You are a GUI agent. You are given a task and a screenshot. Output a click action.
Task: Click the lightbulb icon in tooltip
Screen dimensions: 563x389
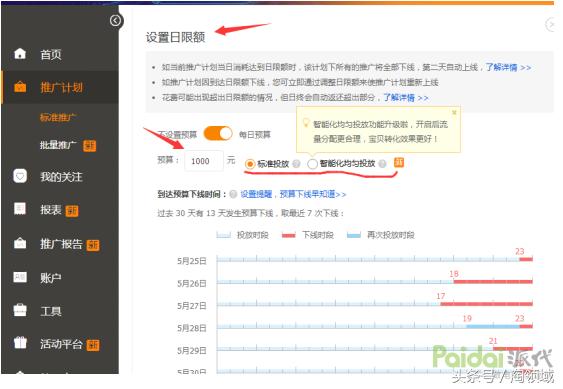pos(306,123)
